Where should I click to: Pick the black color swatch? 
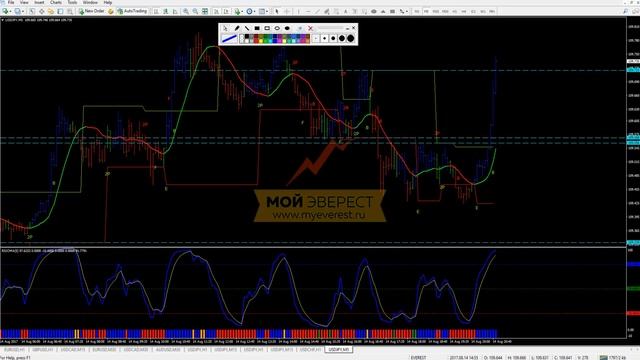247,36
